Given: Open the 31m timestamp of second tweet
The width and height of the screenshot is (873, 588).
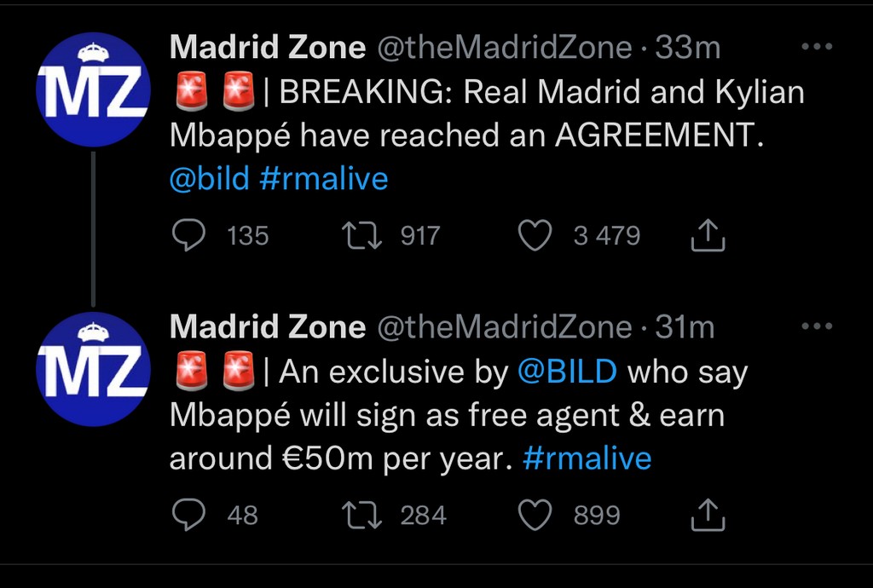Looking at the screenshot, I should pyautogui.click(x=685, y=327).
